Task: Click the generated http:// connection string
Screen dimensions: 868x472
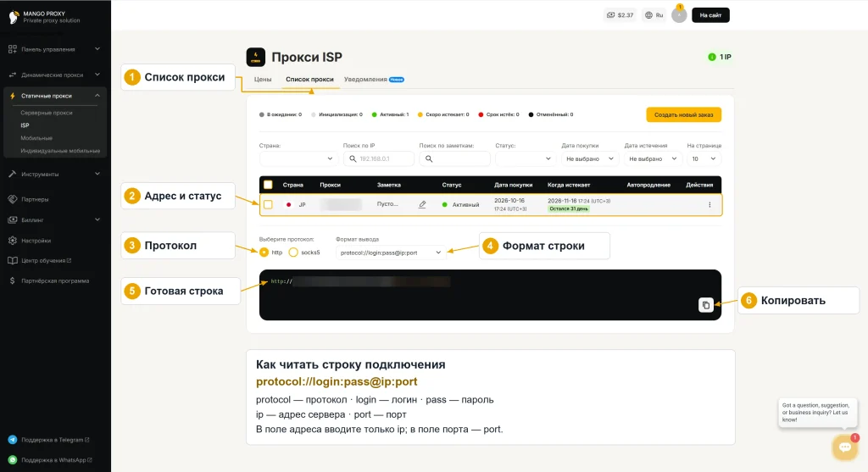Action: point(359,281)
